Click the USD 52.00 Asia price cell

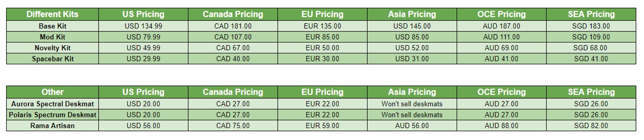point(412,48)
